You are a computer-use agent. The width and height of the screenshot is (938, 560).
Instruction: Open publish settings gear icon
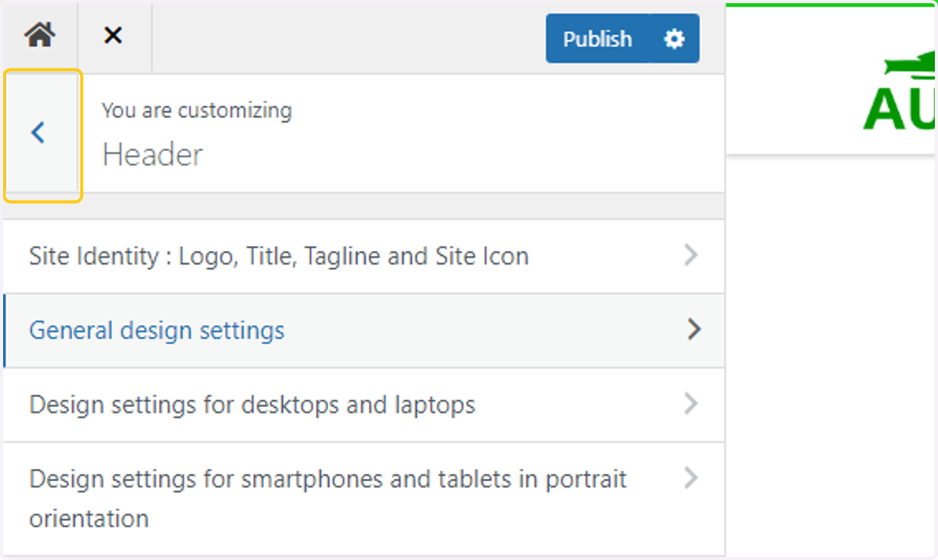(674, 38)
